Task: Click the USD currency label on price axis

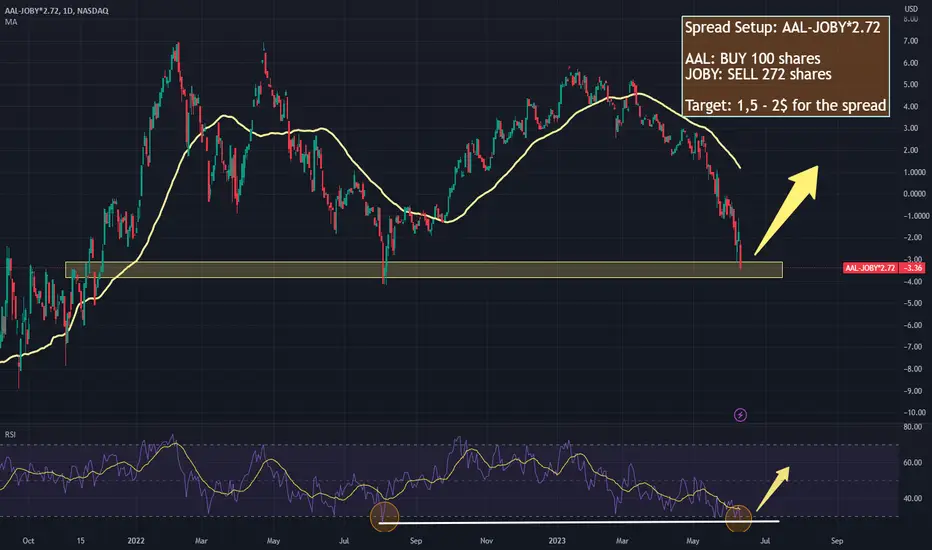Action: coord(911,8)
